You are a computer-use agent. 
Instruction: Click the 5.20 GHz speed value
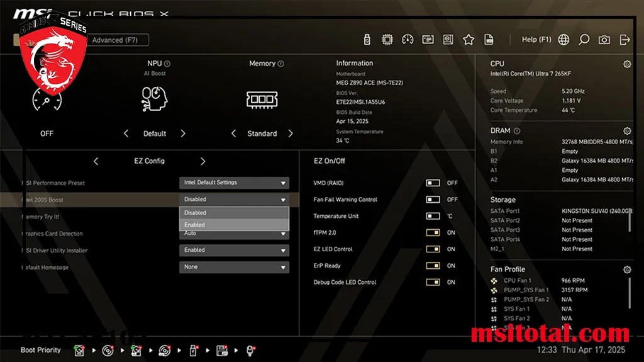pos(573,91)
